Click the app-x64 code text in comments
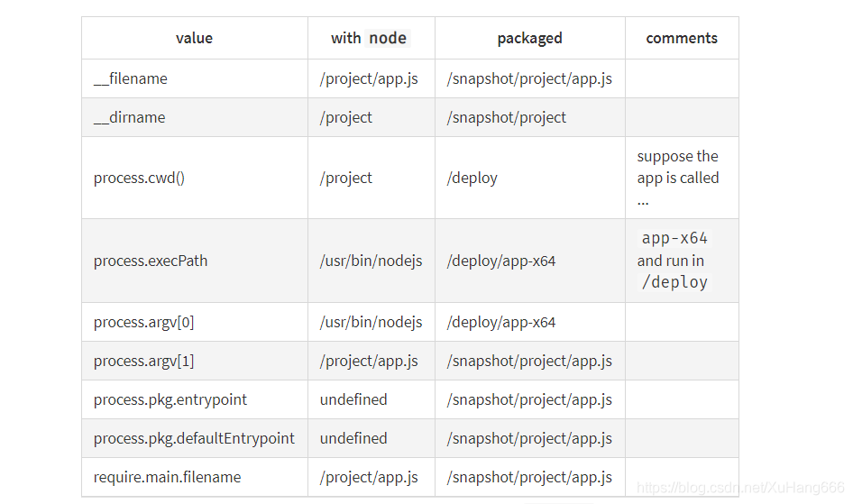 point(674,238)
